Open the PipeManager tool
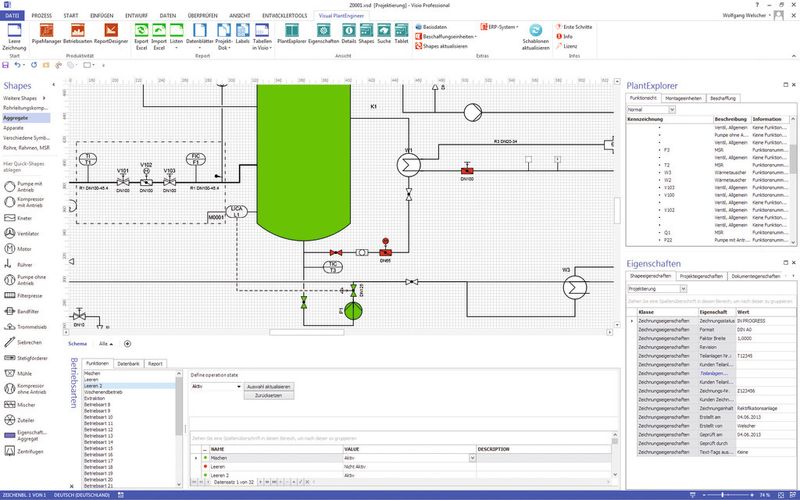 pyautogui.click(x=46, y=34)
